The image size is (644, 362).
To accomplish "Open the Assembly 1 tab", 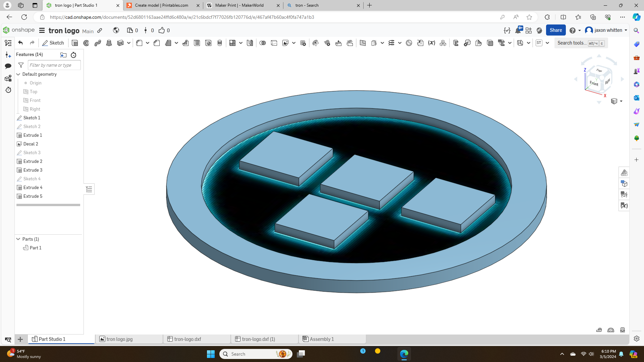I will [332, 339].
